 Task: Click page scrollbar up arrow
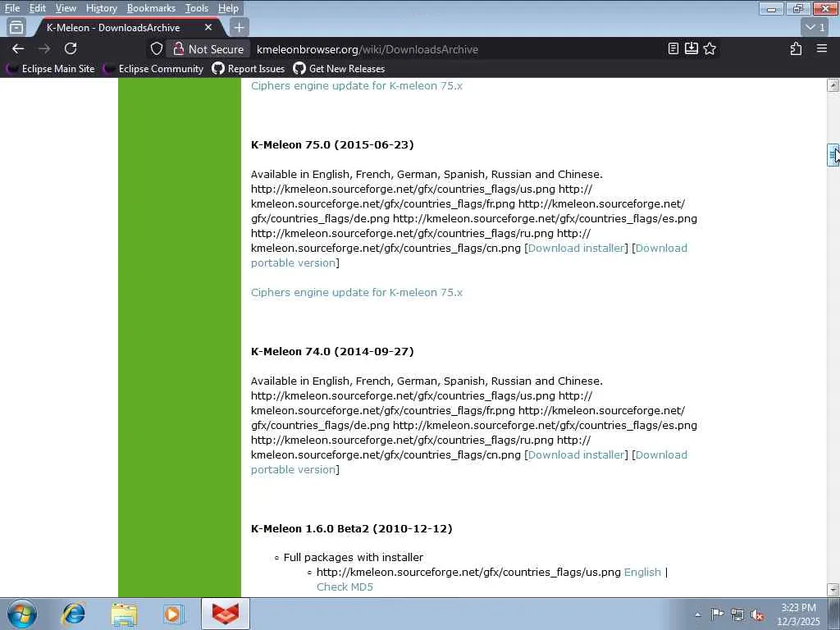tap(833, 85)
